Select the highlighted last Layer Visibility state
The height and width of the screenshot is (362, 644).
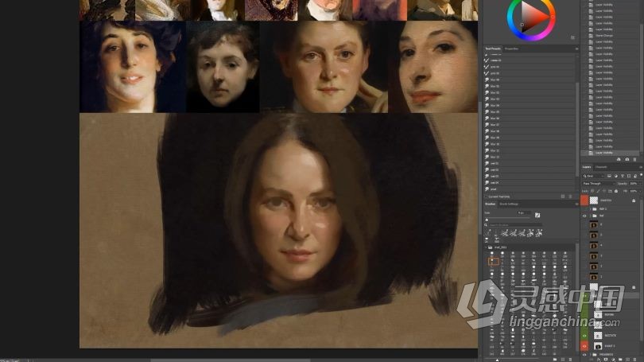coord(610,153)
